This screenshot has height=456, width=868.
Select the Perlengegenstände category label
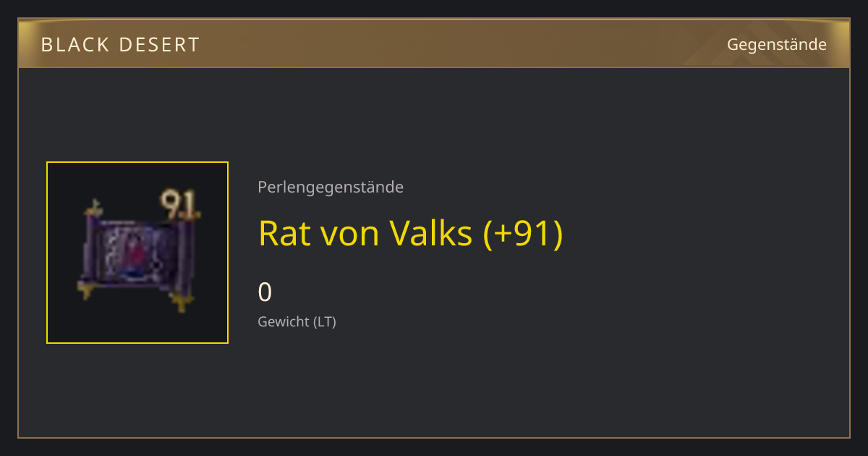[331, 187]
